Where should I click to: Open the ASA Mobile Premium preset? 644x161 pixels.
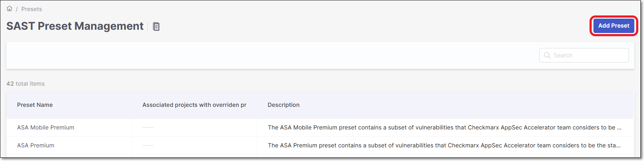click(46, 127)
